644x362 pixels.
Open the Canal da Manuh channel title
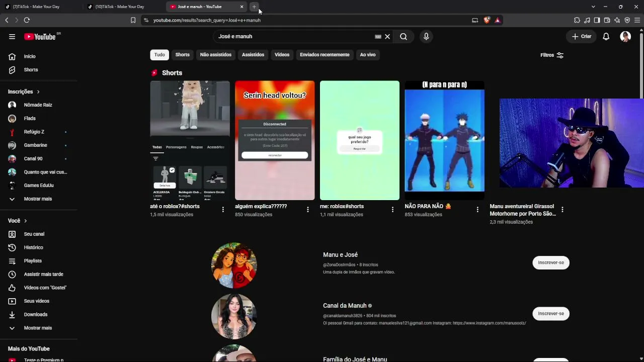click(x=345, y=306)
